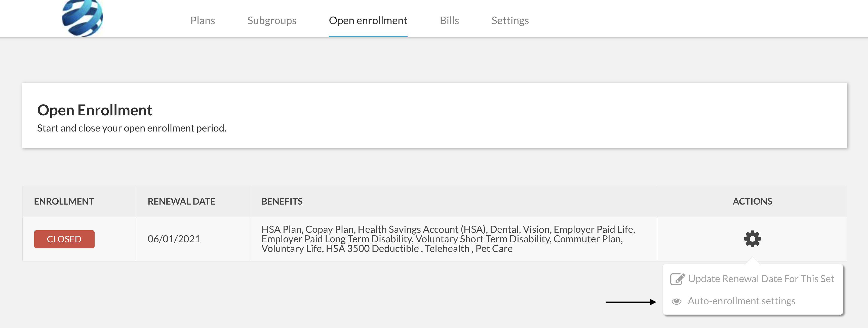Switch to the Subgroups tab
Image resolution: width=868 pixels, height=328 pixels.
click(x=271, y=21)
